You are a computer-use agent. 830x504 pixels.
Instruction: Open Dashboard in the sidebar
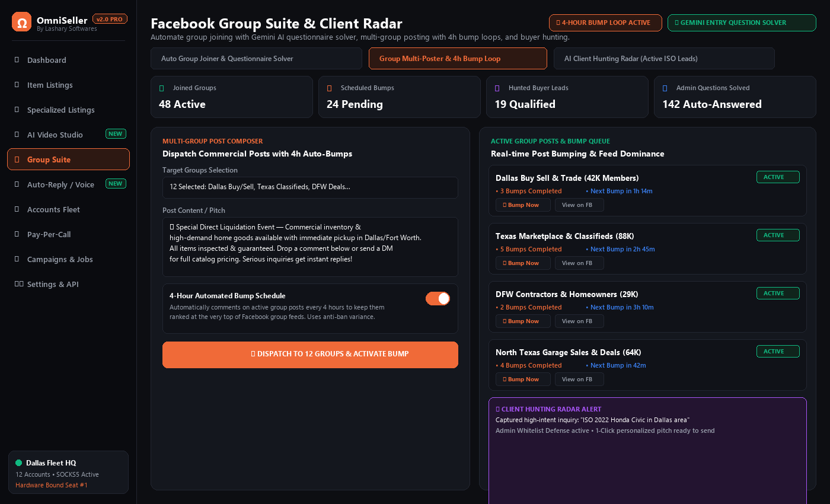[68, 60]
